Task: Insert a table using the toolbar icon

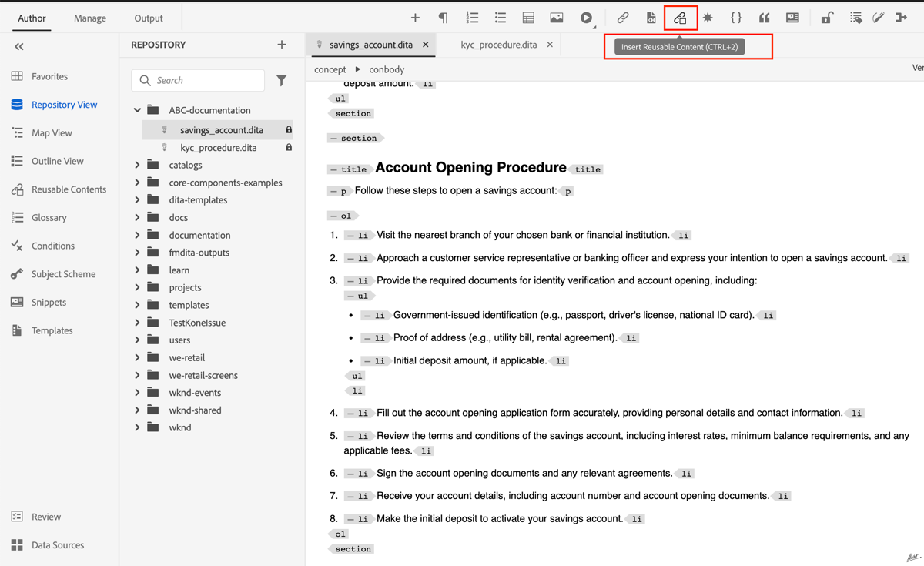Action: click(528, 17)
